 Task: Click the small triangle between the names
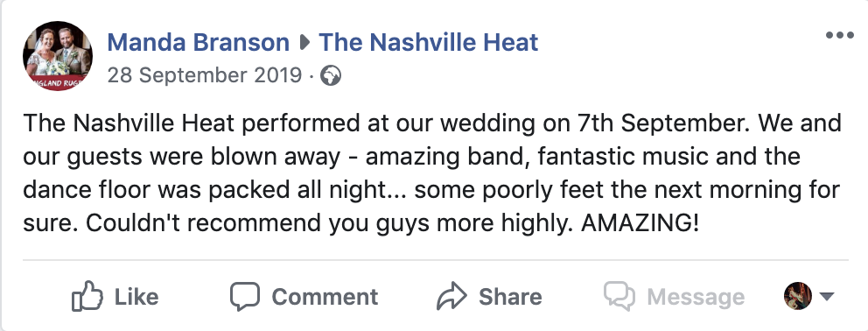point(304,43)
